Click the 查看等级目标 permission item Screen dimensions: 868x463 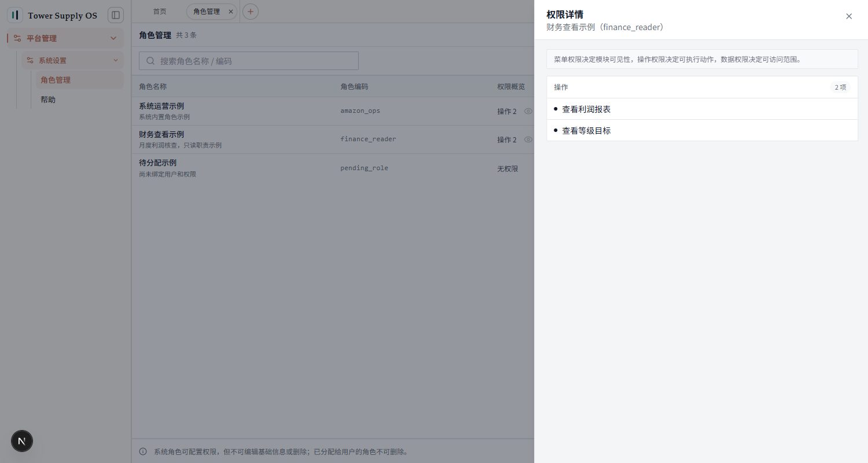702,130
